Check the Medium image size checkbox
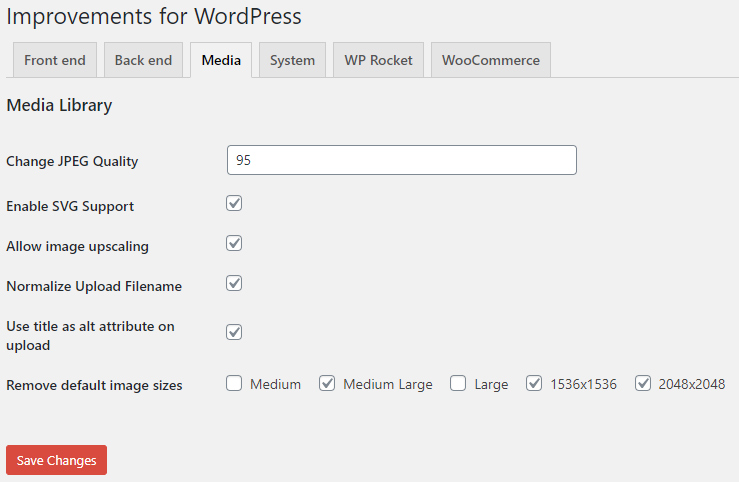The height and width of the screenshot is (482, 739). pos(234,384)
